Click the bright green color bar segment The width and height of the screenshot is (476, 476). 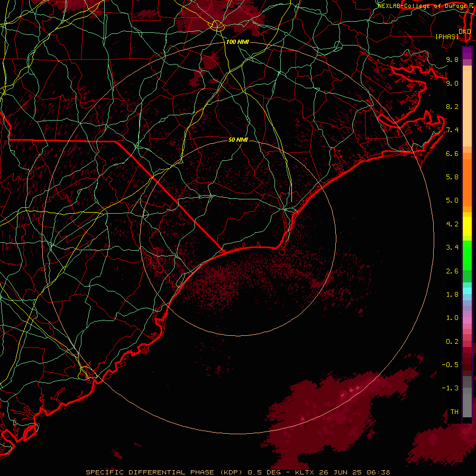pos(467,255)
